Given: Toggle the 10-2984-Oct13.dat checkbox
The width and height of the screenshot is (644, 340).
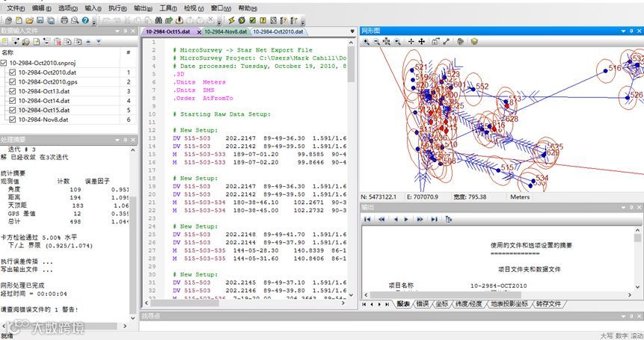Looking at the screenshot, I should [x=12, y=91].
